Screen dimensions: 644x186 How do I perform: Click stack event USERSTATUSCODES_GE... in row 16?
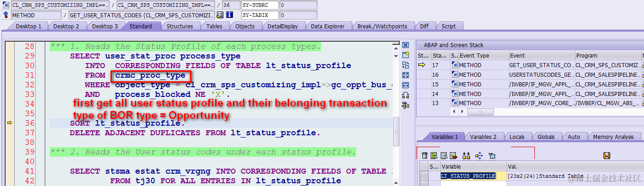pos(541,75)
